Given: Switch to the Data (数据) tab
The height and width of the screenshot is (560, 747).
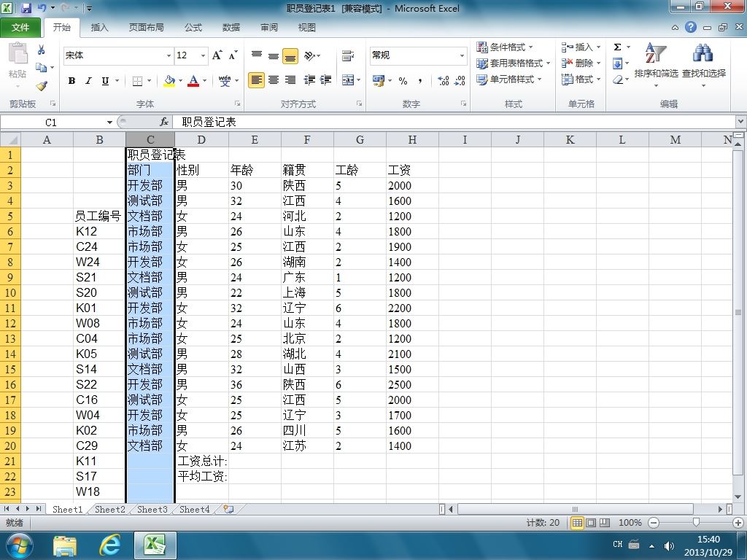Looking at the screenshot, I should pyautogui.click(x=231, y=27).
